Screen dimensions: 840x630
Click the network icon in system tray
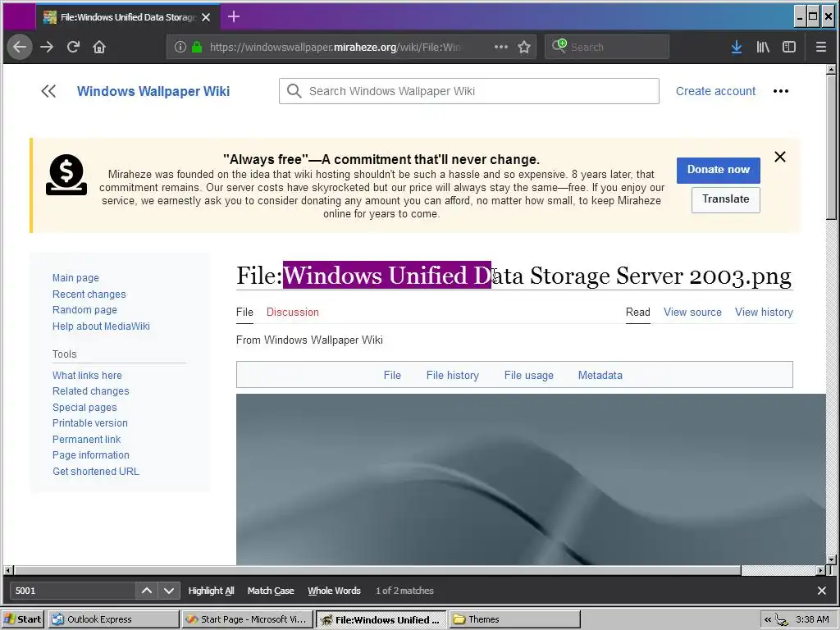tap(782, 620)
